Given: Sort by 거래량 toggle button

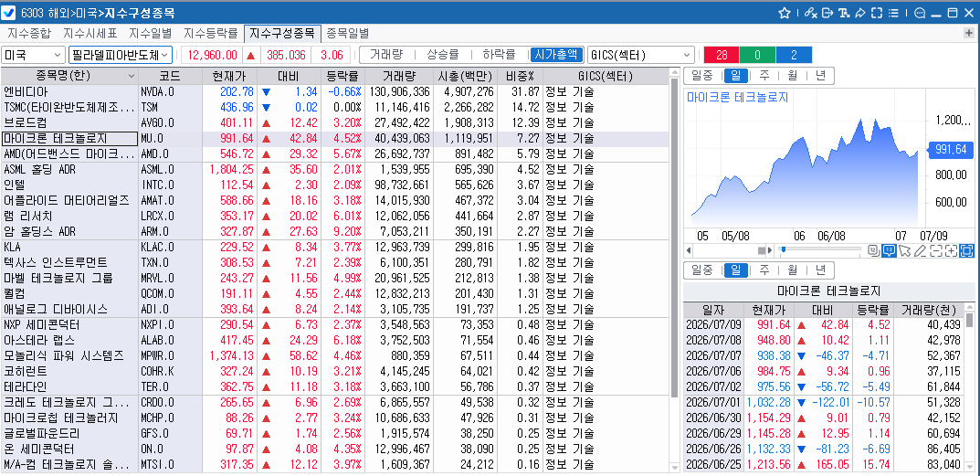Looking at the screenshot, I should coord(386,55).
